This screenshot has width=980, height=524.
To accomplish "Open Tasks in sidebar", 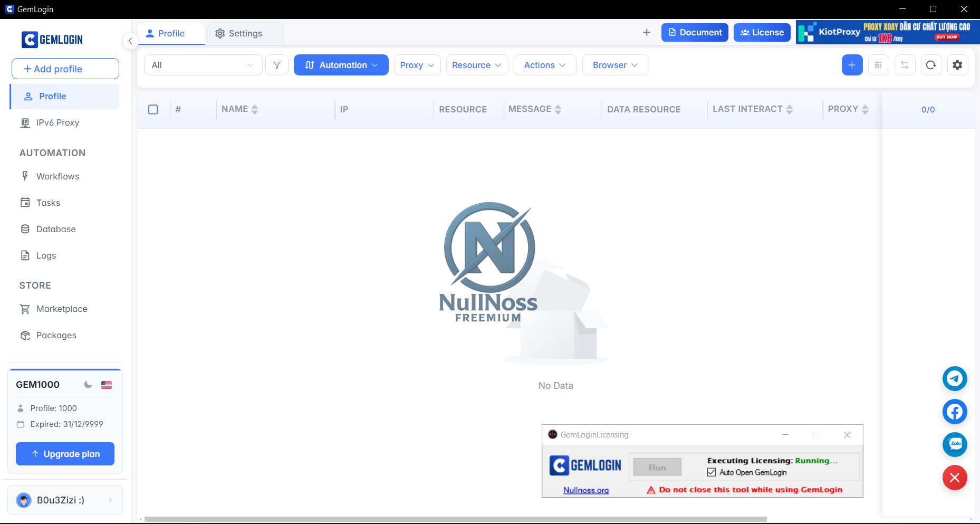I will (64, 203).
